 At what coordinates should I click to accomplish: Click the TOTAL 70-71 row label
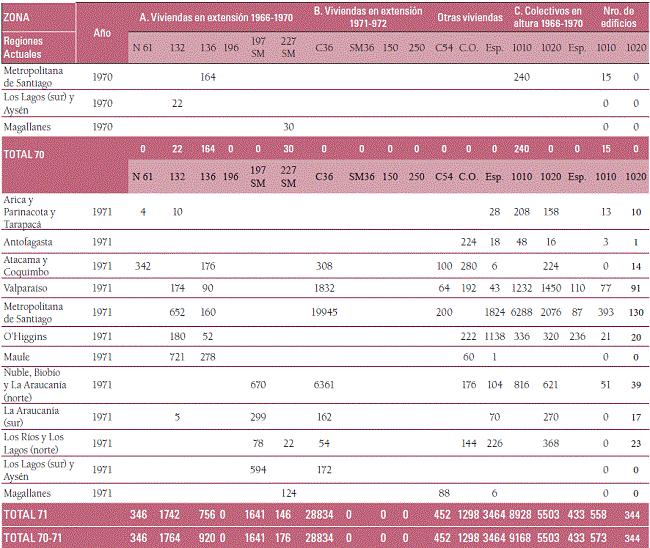(32, 537)
